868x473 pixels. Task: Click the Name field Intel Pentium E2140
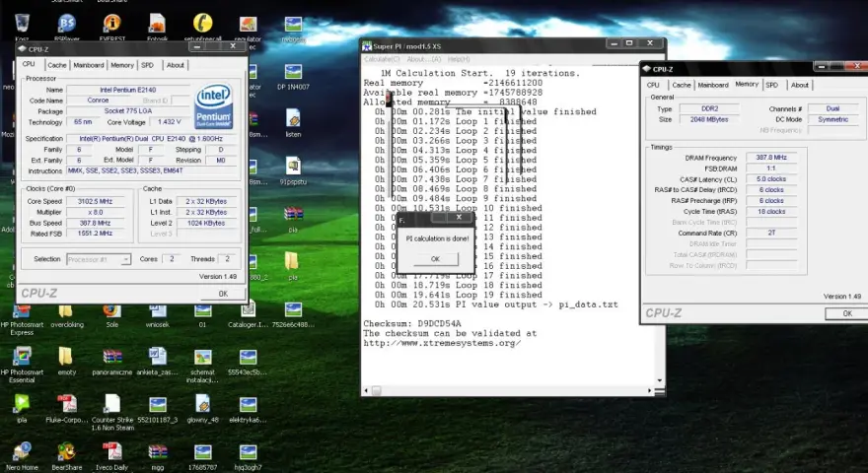click(128, 90)
